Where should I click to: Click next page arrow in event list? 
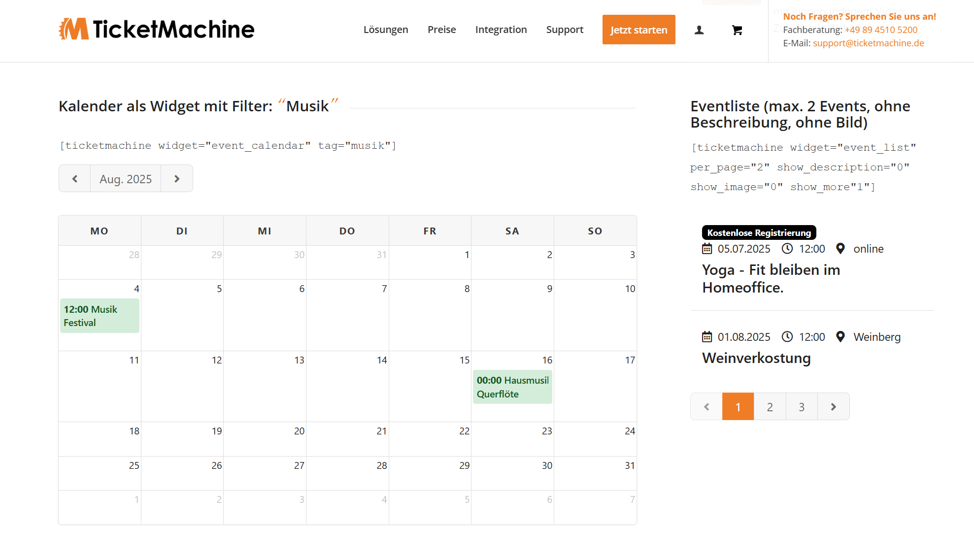[833, 407]
